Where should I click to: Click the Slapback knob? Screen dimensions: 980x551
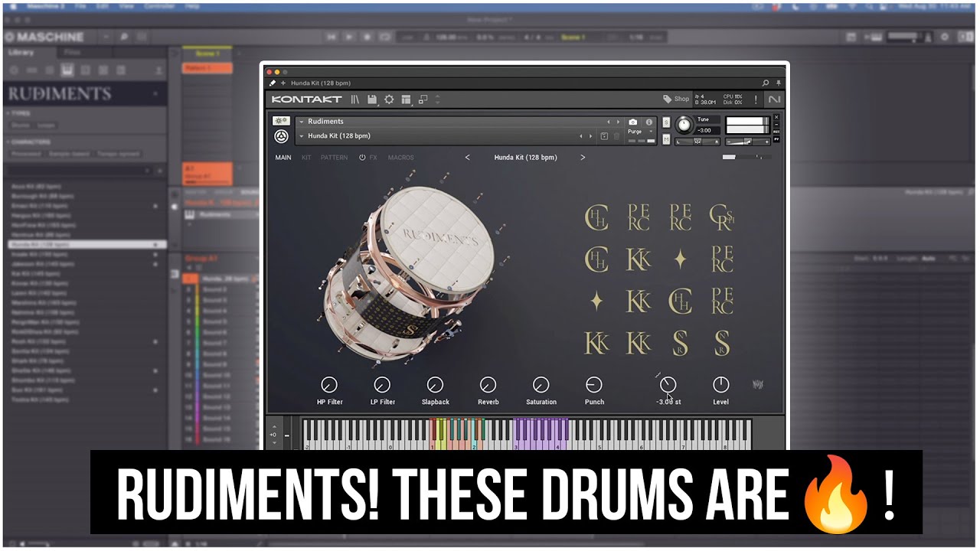coord(435,385)
